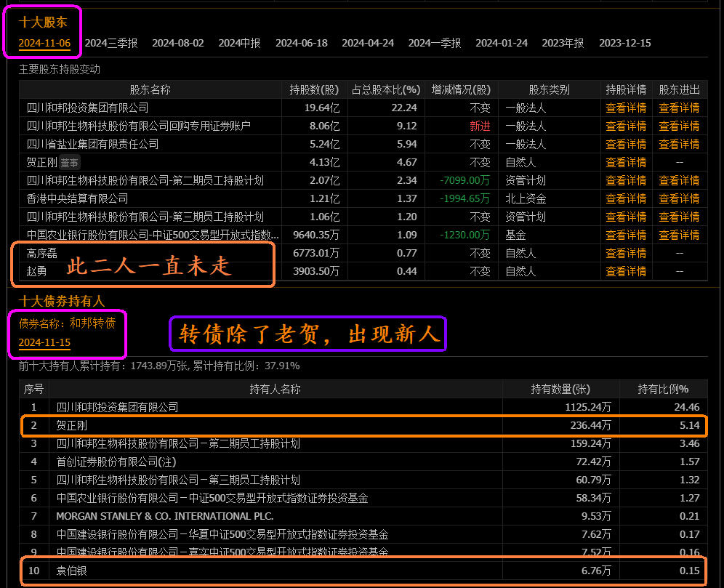Screen dimensions: 724x588
Task: Click the -1230.00万 change value
Action: click(x=464, y=235)
